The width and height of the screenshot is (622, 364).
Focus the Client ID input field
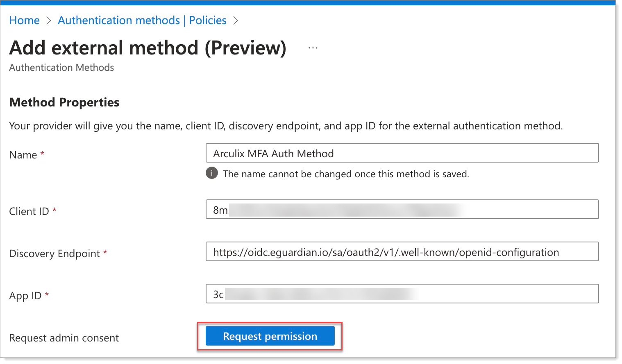pyautogui.click(x=402, y=209)
